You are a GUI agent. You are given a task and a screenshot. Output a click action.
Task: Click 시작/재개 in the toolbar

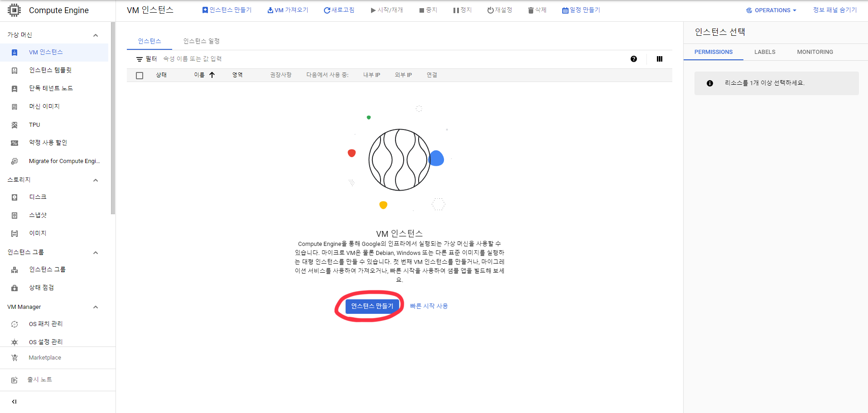tap(386, 10)
